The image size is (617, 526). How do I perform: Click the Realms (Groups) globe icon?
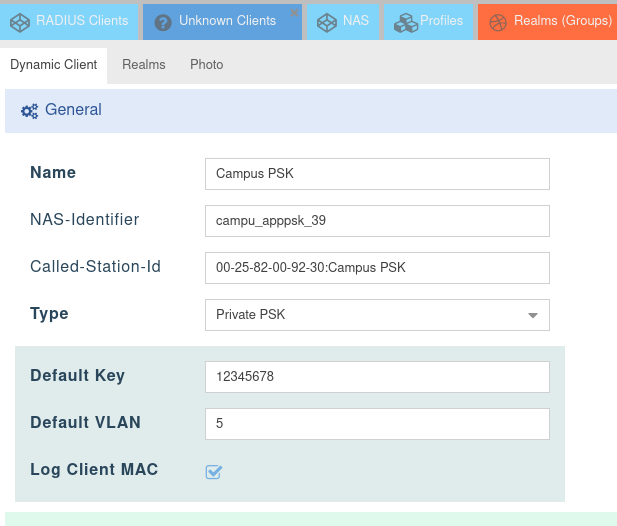[498, 22]
